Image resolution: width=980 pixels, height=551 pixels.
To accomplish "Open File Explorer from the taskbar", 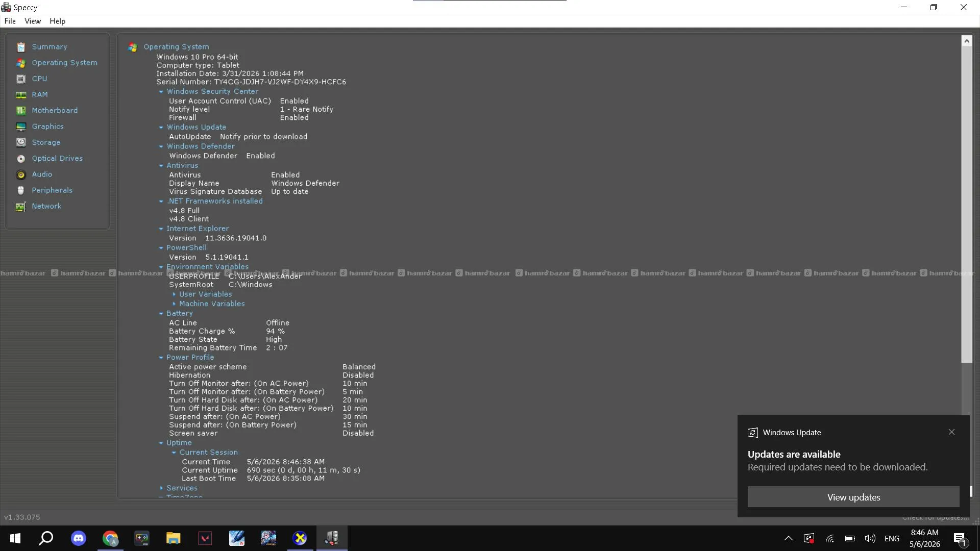I will [x=174, y=538].
